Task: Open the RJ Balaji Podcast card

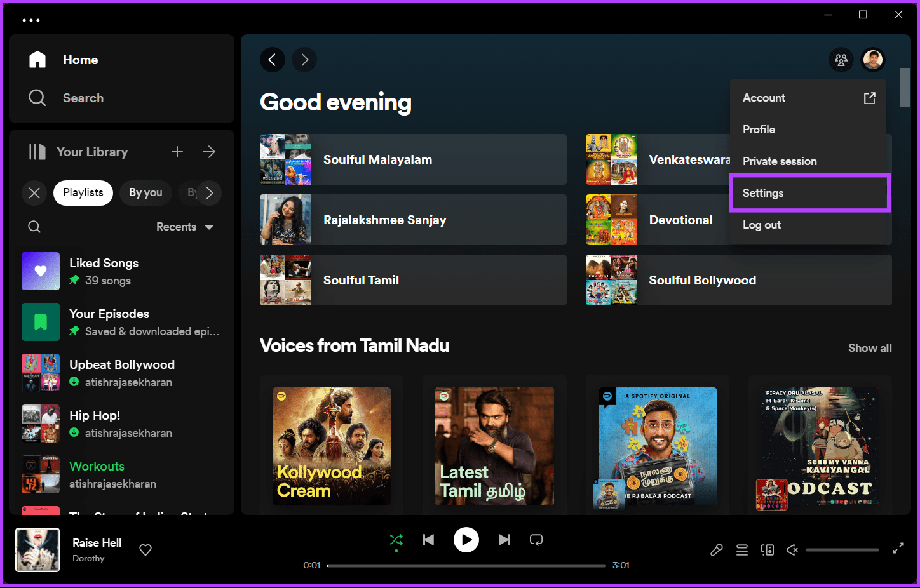Action: (x=658, y=446)
